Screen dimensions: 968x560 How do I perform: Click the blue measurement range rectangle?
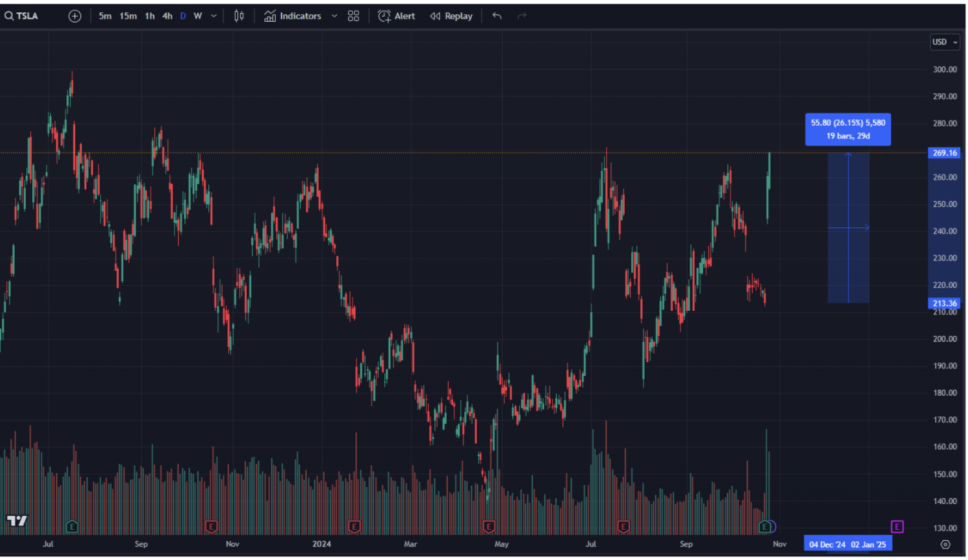848,227
